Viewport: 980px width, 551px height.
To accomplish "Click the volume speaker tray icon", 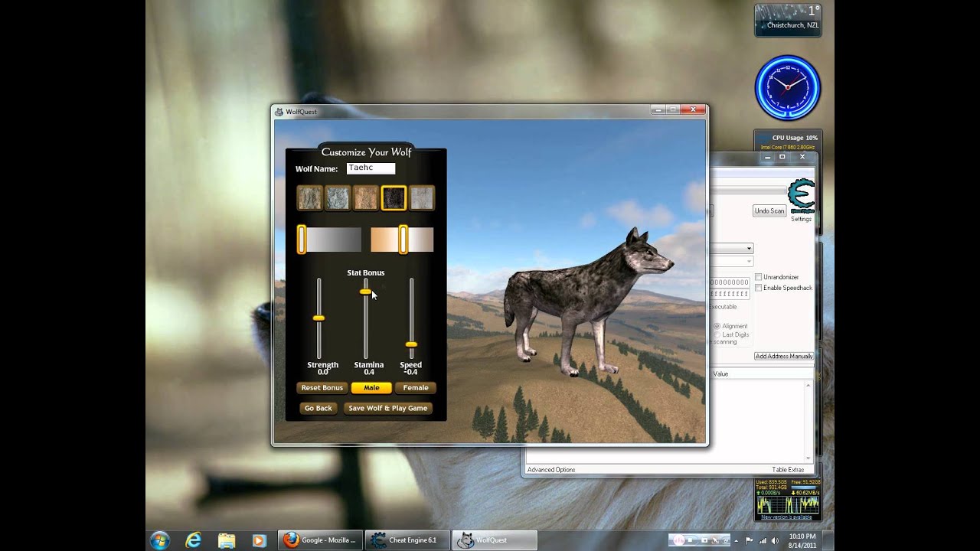I will click(x=776, y=540).
